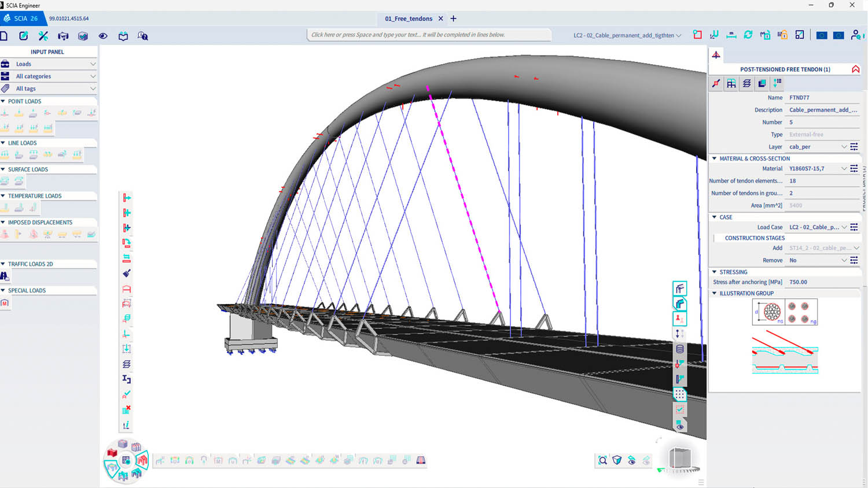Screen dimensions: 868x488
Task: Click the eye view icon in top toolbar
Action: (103, 36)
